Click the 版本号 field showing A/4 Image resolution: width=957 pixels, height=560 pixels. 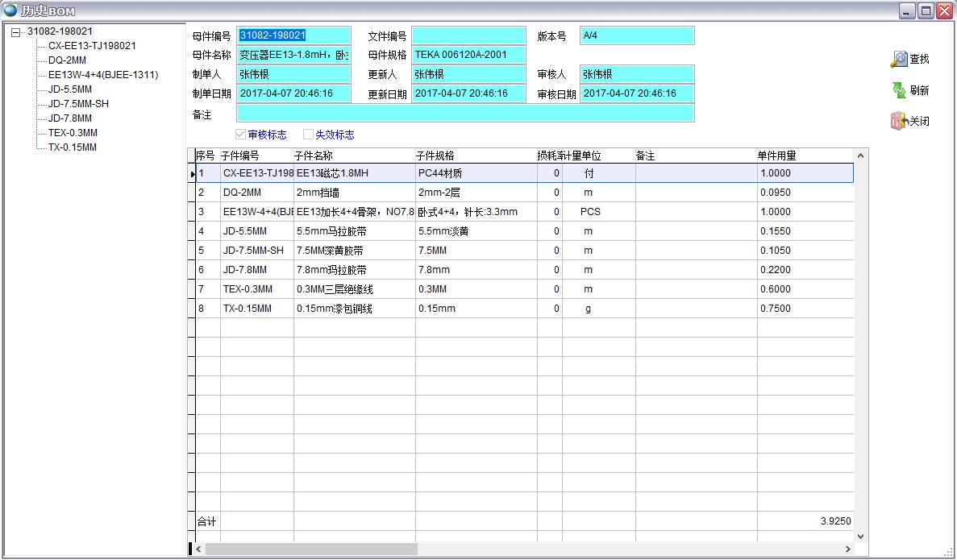point(636,35)
